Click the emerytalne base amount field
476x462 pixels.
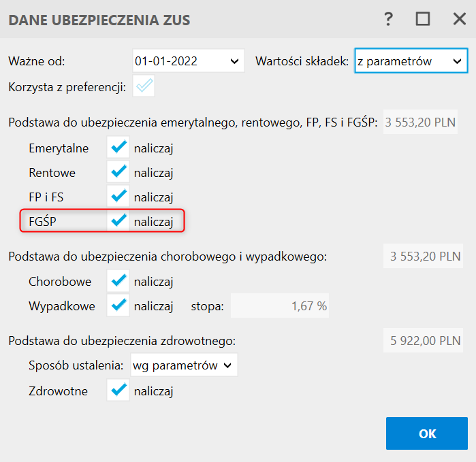click(x=421, y=122)
